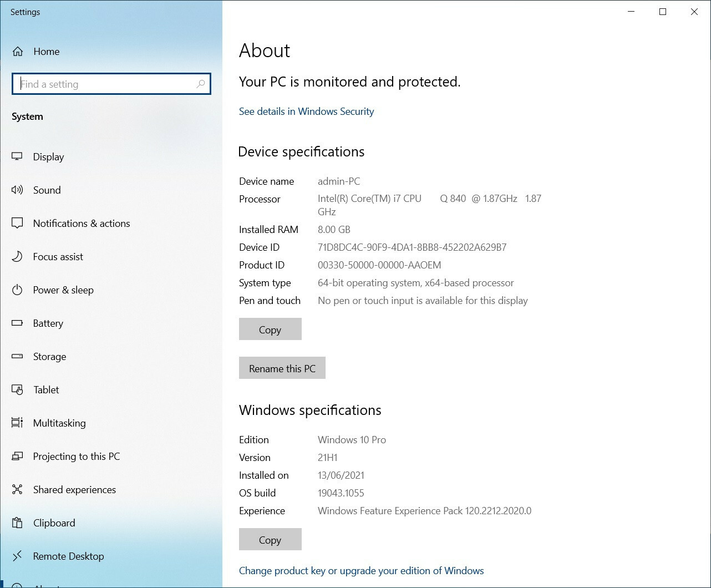
Task: Open Clipboard settings
Action: point(111,523)
